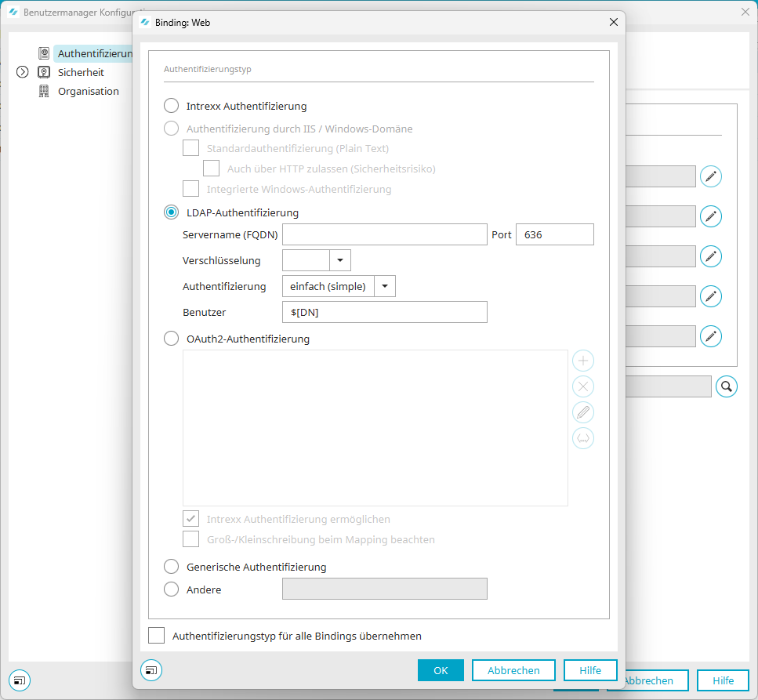This screenshot has height=700, width=758.
Task: Enable Authentifizierungstyp für alle Bindings übernehmen
Action: 157,636
